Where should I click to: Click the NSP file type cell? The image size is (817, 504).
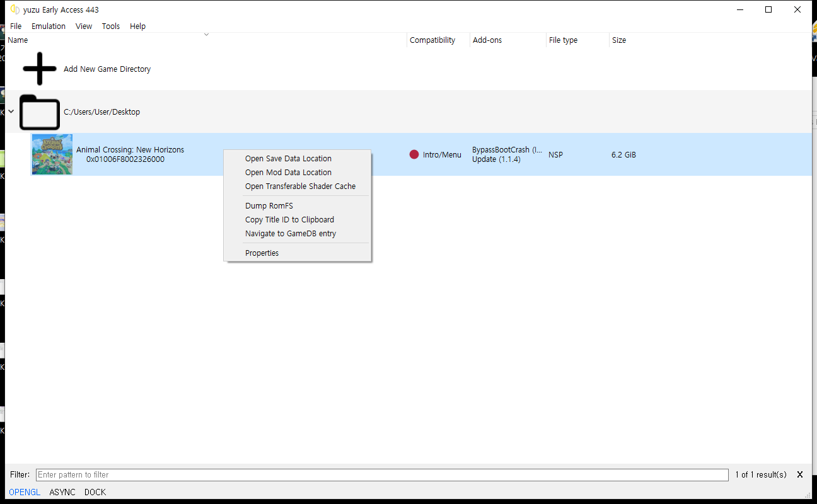(555, 154)
